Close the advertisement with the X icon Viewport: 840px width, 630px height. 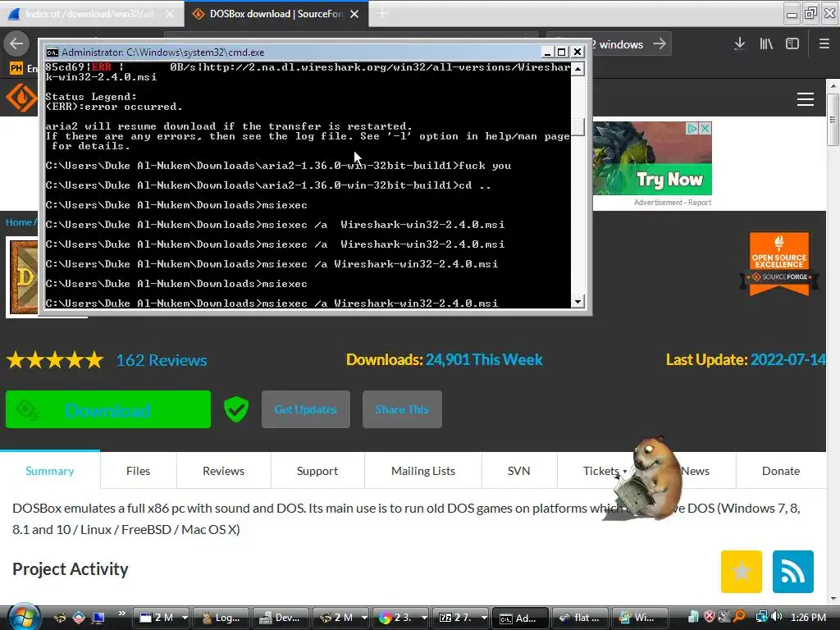click(x=705, y=129)
